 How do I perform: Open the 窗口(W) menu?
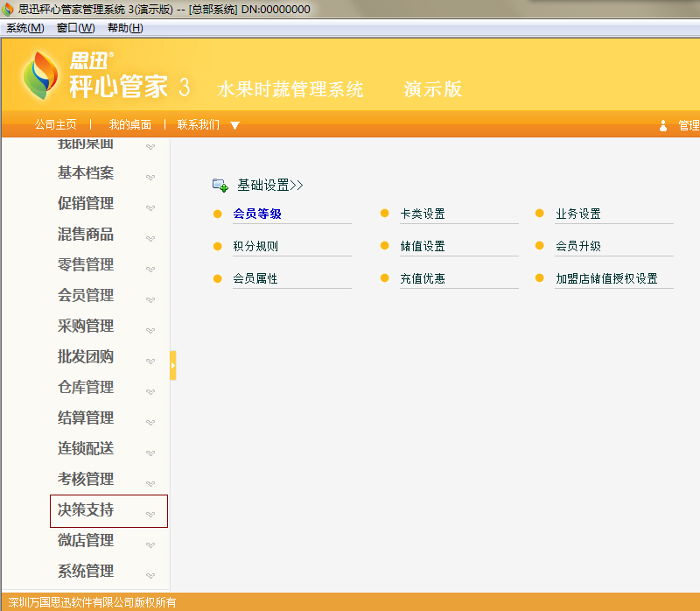point(75,28)
